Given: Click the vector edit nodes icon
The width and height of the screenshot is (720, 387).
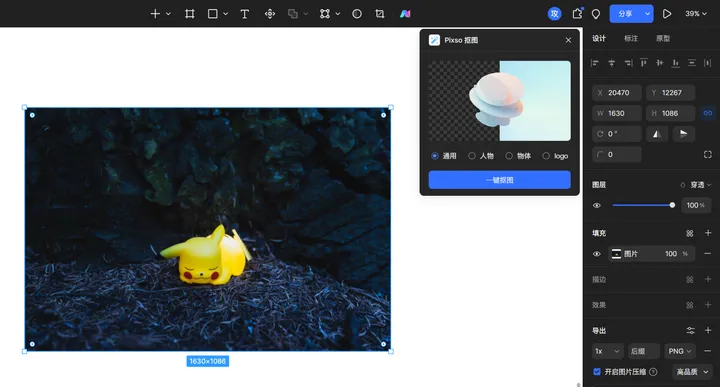Looking at the screenshot, I should (x=325, y=14).
